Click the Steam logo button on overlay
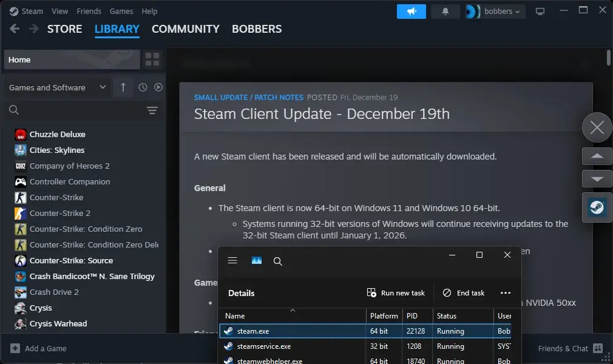The image size is (613, 364). [x=597, y=207]
